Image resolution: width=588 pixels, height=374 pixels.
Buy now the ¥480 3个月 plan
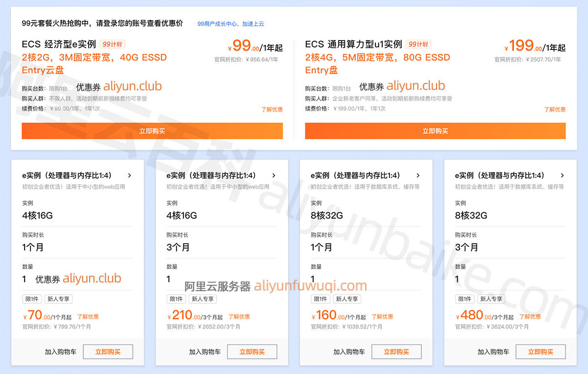point(541,352)
